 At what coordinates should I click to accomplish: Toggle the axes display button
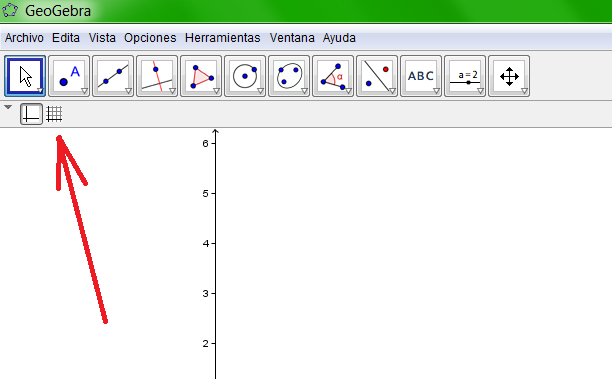click(31, 114)
